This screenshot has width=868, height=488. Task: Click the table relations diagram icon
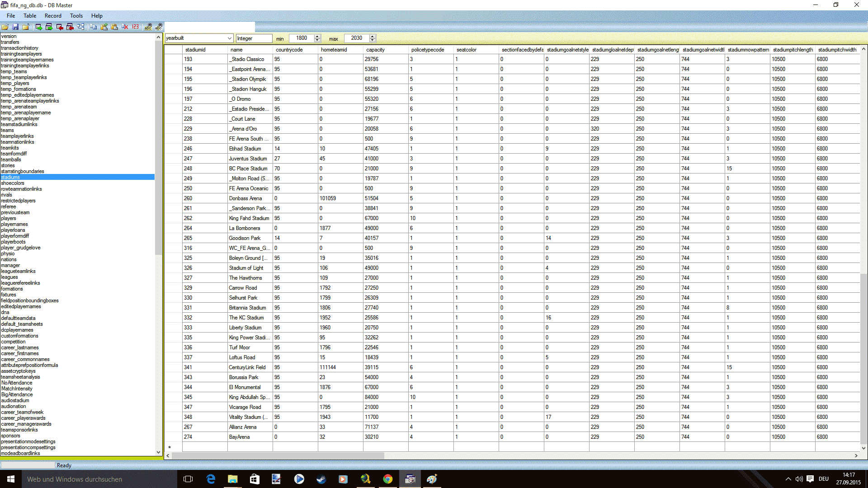(x=80, y=27)
